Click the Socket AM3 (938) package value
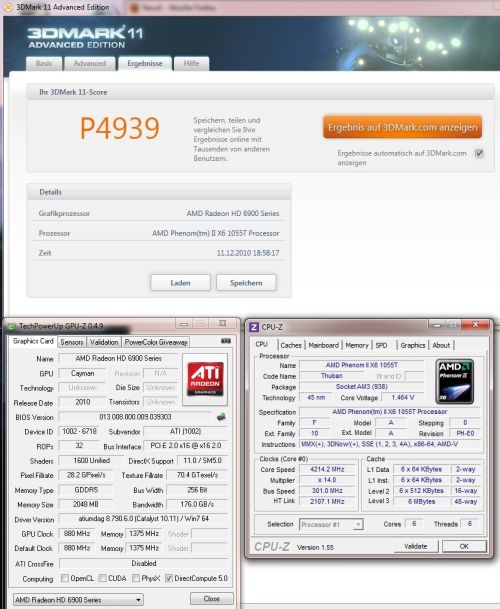The image size is (500, 609). coord(361,387)
